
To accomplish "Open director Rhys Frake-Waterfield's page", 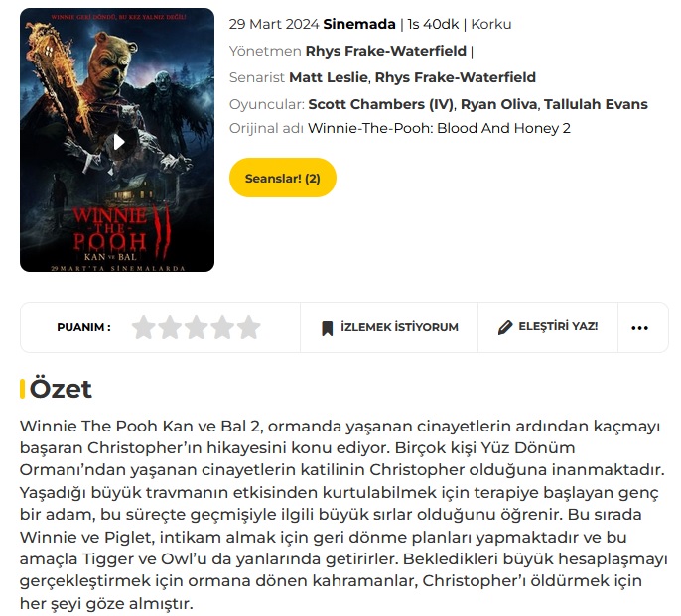I will coord(385,51).
